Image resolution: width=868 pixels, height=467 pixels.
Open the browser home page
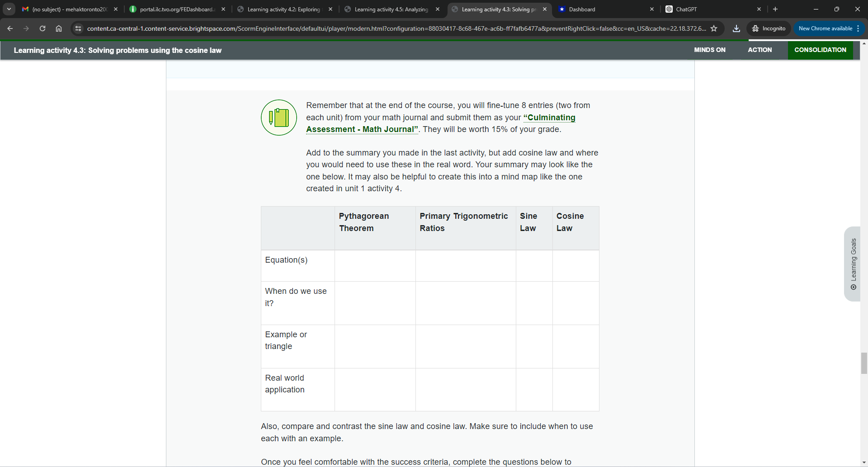[x=59, y=28]
